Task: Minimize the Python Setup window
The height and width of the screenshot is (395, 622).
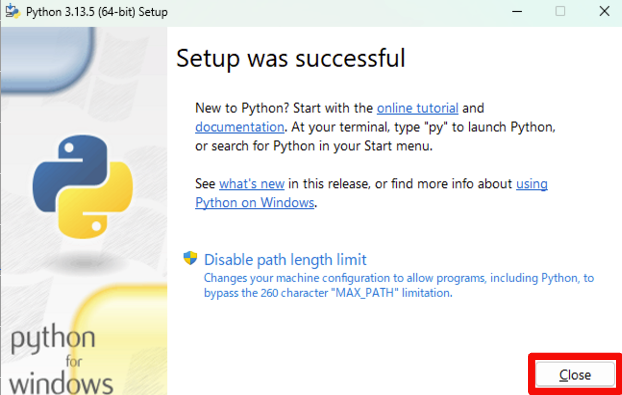Action: 517,12
